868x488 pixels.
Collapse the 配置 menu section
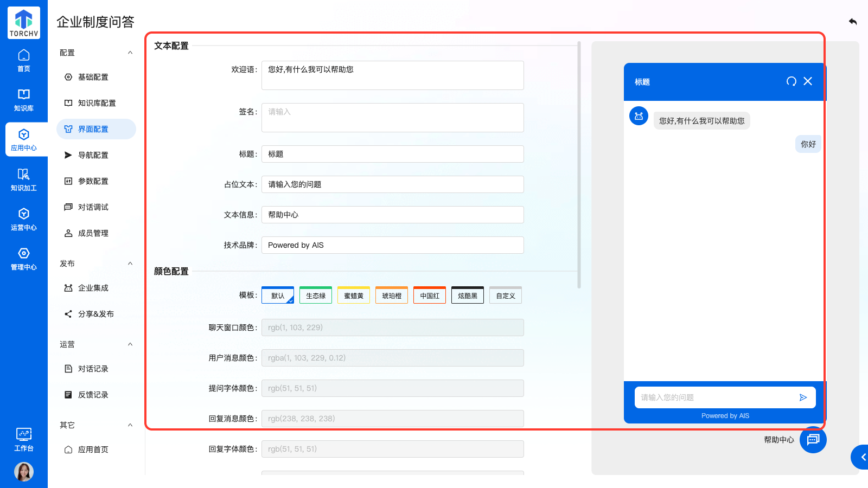click(130, 53)
